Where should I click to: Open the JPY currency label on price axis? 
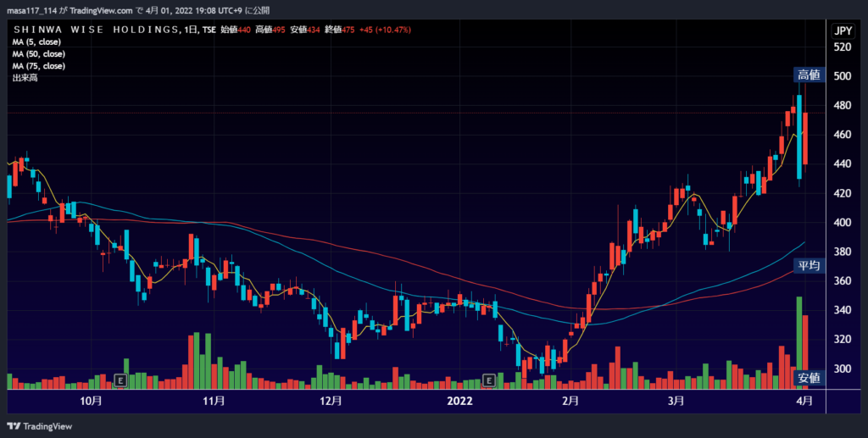(843, 31)
